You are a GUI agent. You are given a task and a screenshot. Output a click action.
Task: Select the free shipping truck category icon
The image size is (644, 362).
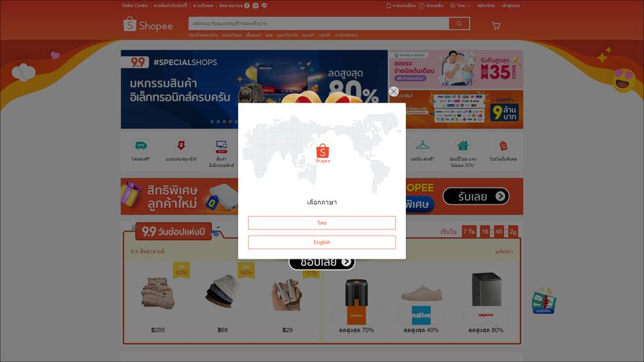coord(141,145)
